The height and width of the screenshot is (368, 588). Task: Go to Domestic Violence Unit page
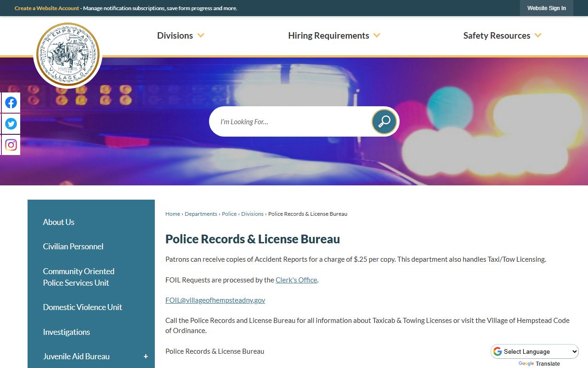pyautogui.click(x=82, y=307)
